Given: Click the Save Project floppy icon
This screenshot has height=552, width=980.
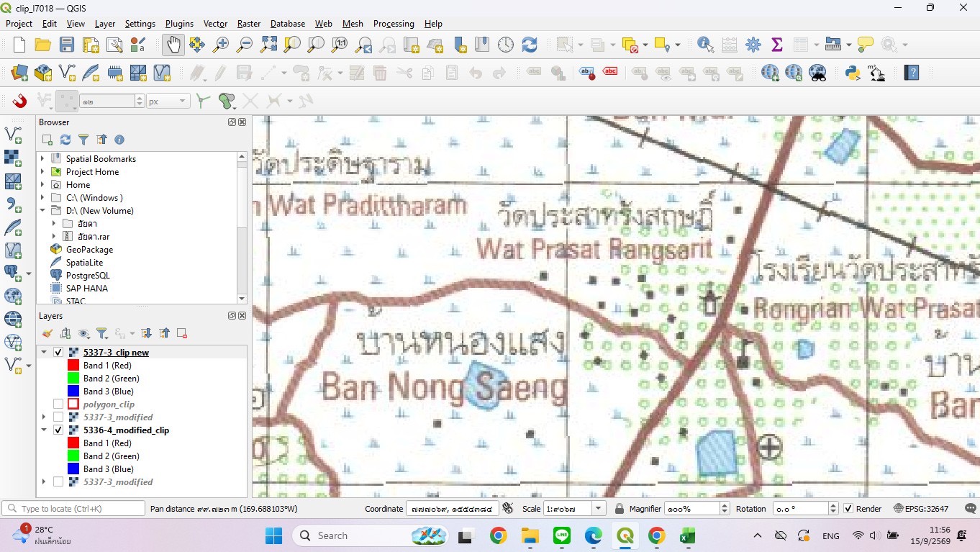Looking at the screenshot, I should [66, 45].
